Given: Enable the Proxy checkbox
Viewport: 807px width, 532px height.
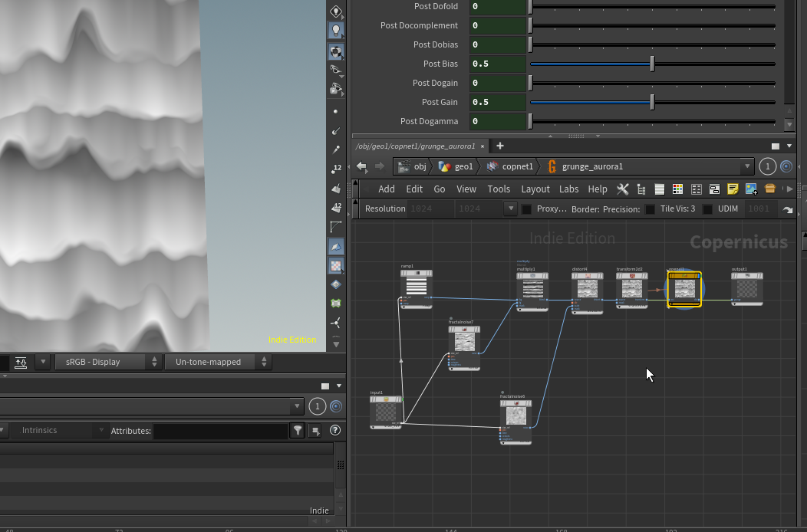Looking at the screenshot, I should click(527, 209).
